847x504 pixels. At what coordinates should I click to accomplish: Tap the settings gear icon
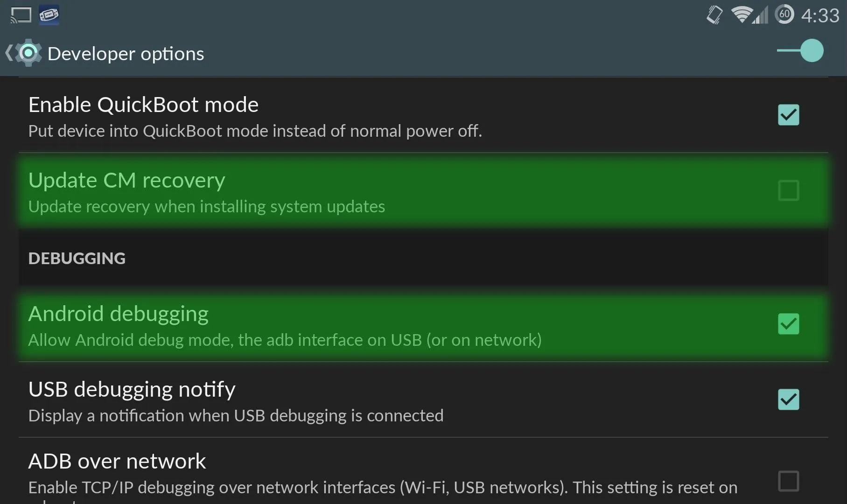click(28, 53)
